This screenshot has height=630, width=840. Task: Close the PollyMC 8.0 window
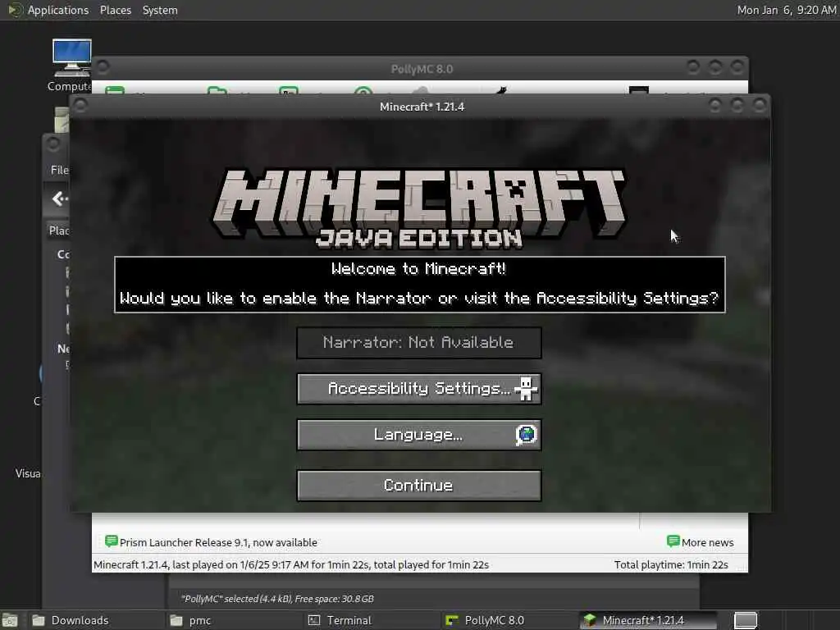(737, 67)
